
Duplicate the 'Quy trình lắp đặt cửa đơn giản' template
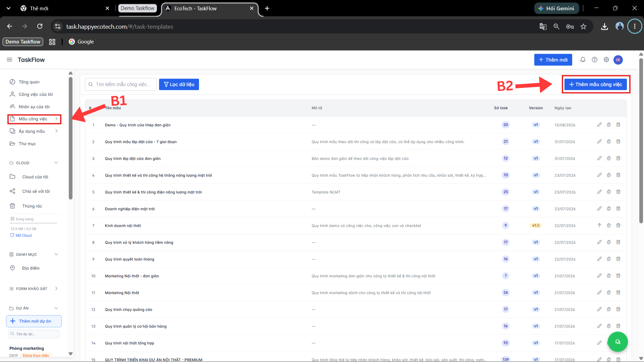click(609, 158)
